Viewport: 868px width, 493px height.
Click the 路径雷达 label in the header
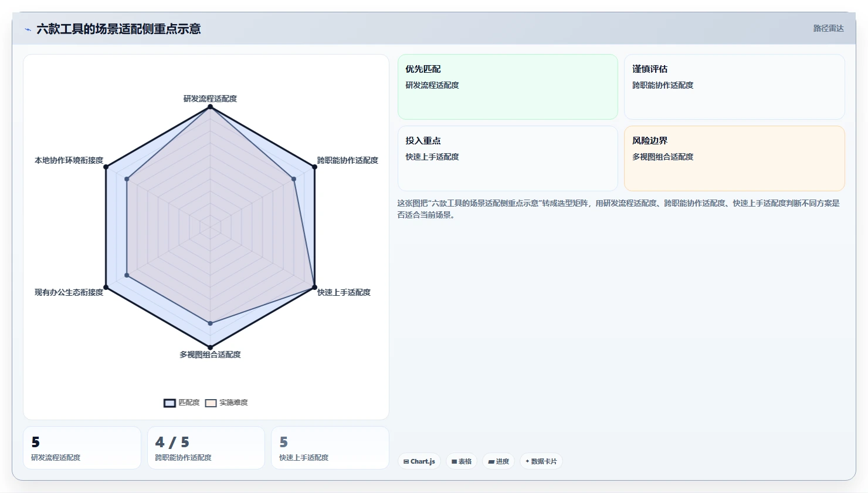point(828,28)
